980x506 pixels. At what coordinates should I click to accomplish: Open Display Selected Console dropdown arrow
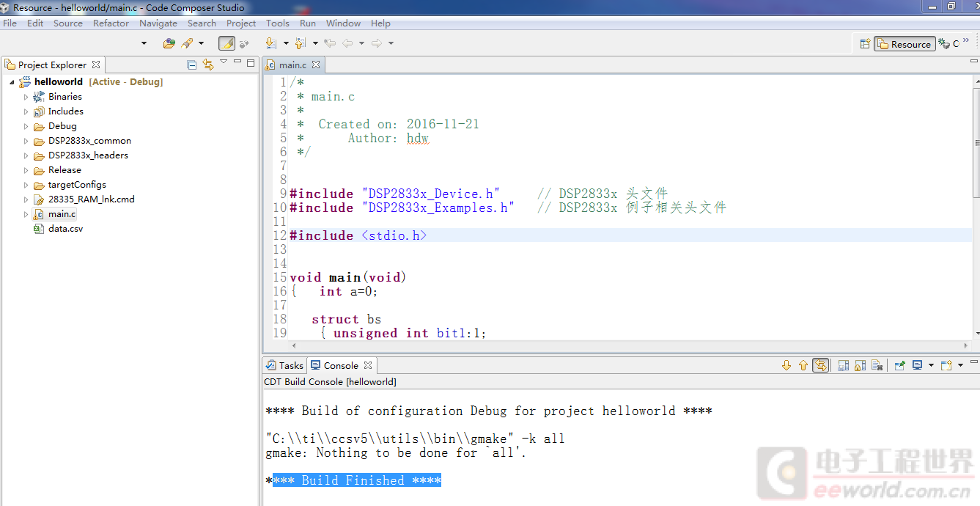click(x=931, y=365)
